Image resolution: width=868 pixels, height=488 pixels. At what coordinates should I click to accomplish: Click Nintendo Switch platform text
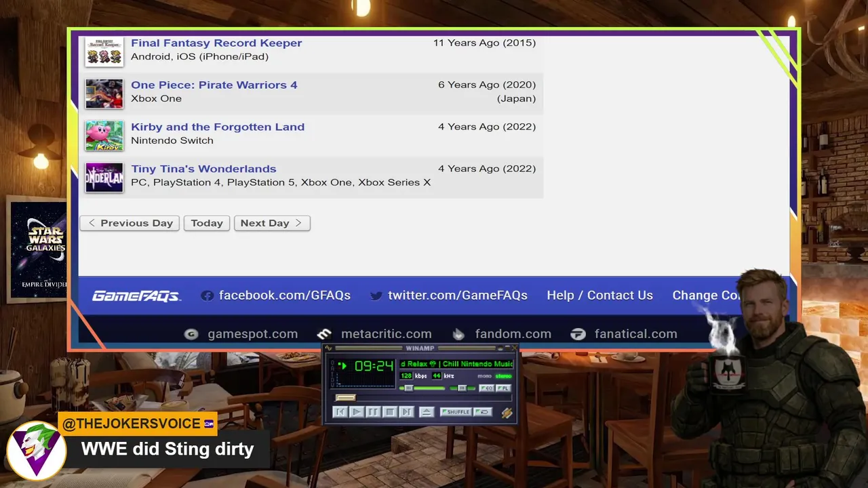(x=172, y=140)
